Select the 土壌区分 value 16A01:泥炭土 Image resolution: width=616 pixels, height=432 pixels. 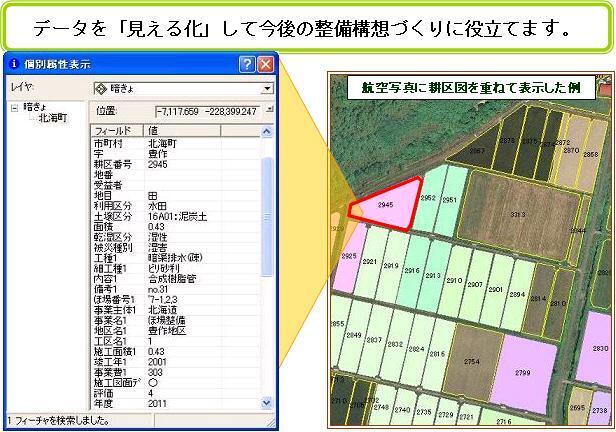[x=177, y=216]
